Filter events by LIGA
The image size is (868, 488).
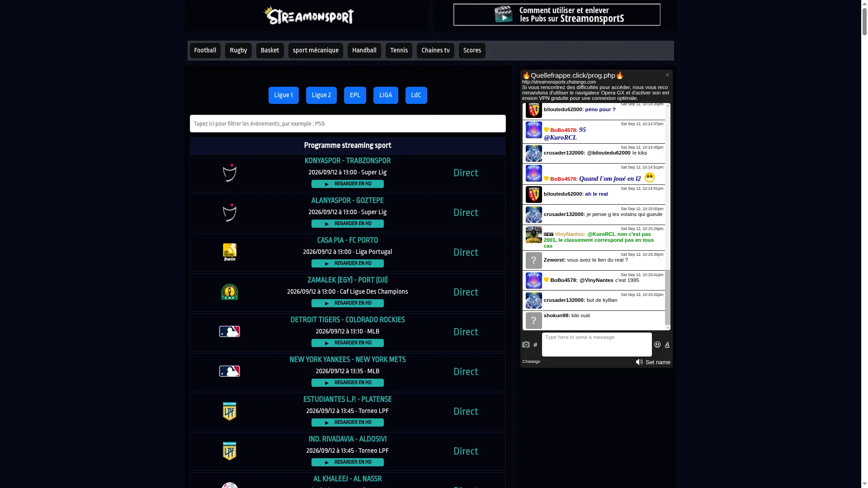[386, 95]
